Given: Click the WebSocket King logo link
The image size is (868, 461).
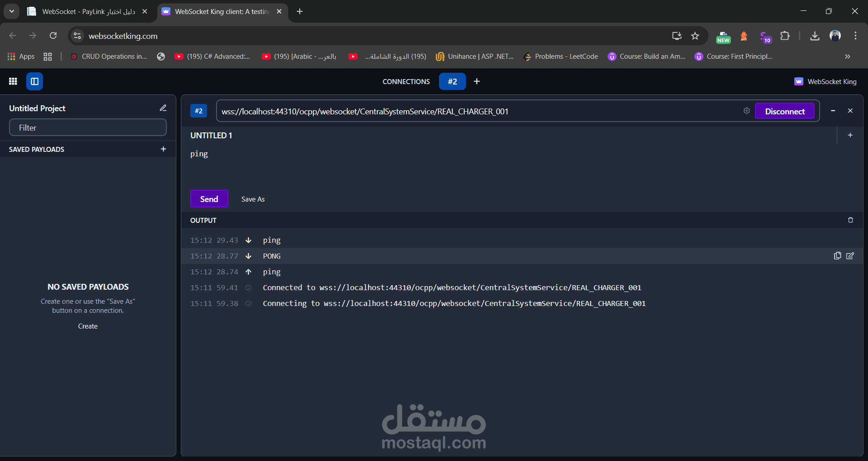Looking at the screenshot, I should coord(825,81).
